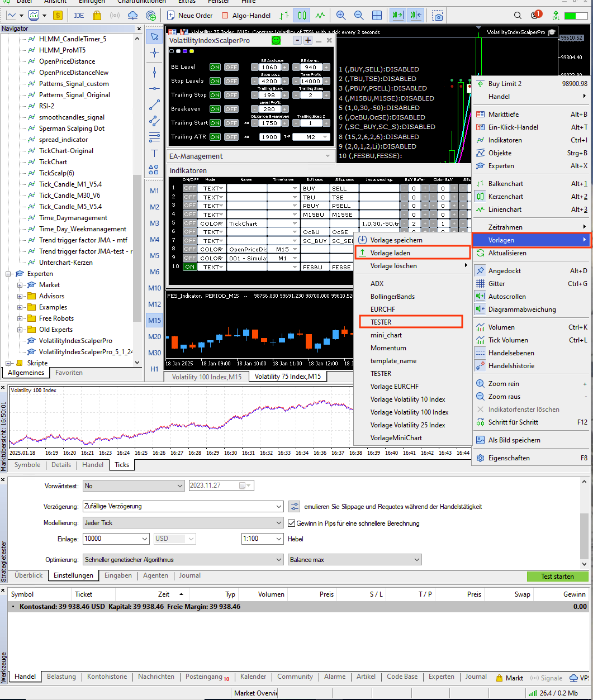The image size is (593, 700).
Task: Click Neue Order button
Action: (189, 16)
